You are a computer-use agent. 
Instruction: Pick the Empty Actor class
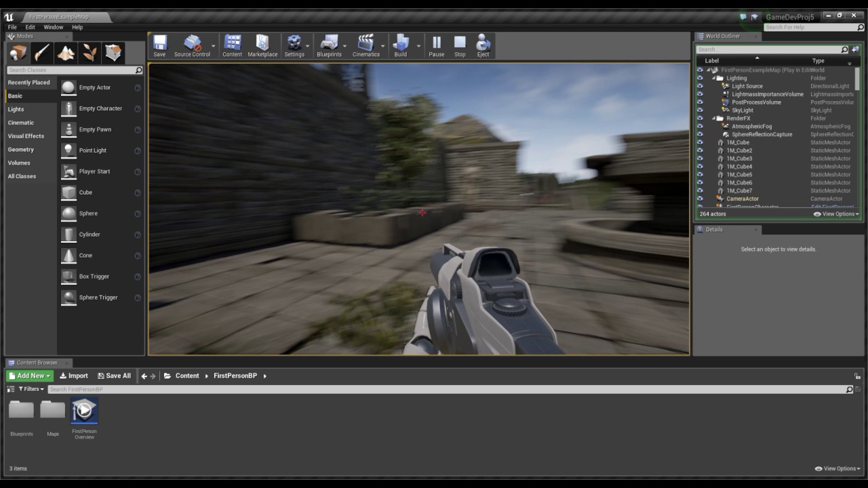(x=100, y=87)
